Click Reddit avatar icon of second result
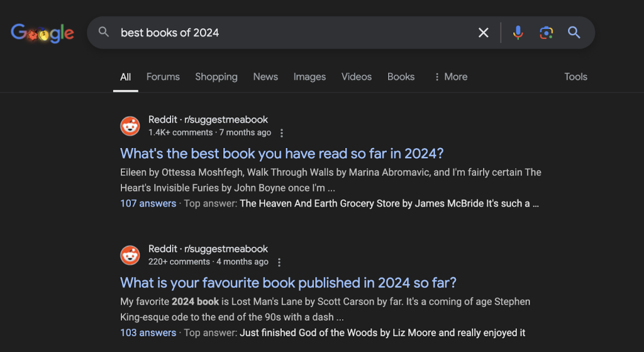644x352 pixels. 130,255
